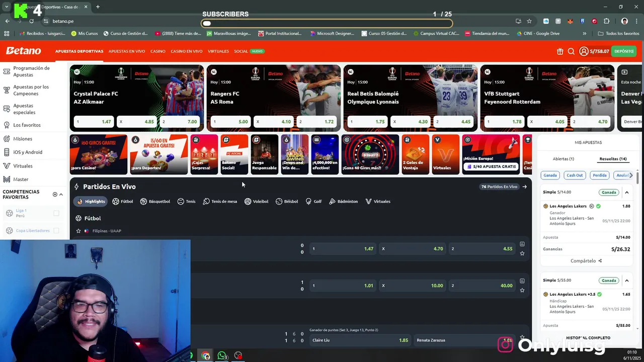Pick draw odds 4.85 for Crystal Palace match

point(137,122)
